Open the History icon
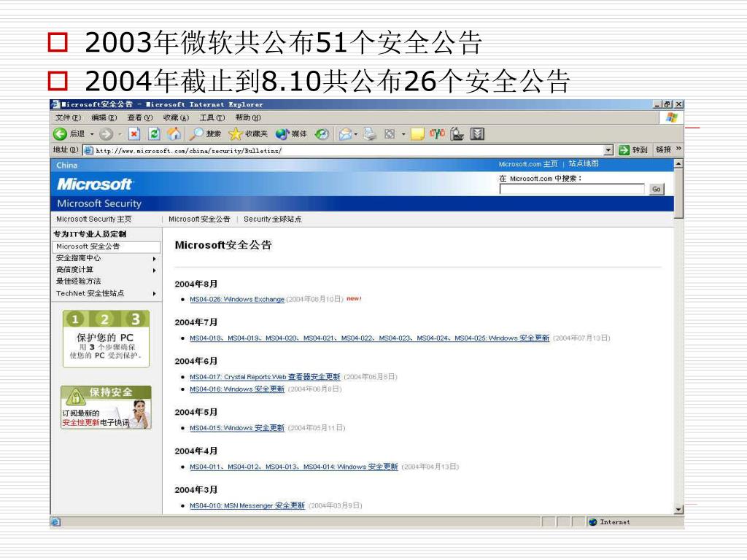This screenshot has height=560, width=747. coord(322,134)
